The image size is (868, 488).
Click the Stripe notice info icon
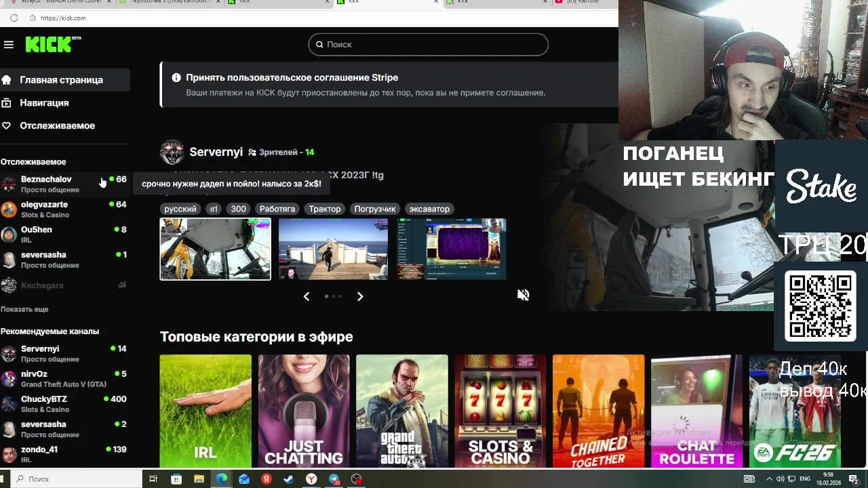click(x=176, y=78)
